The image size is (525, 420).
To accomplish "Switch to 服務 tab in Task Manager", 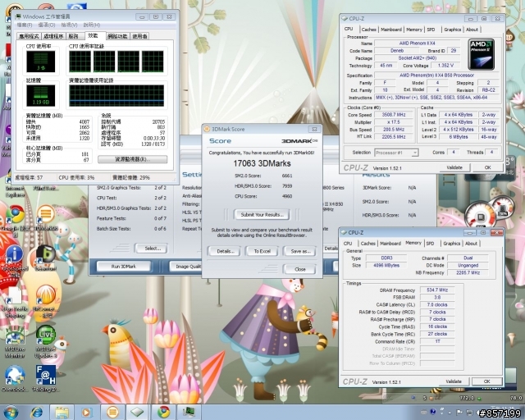I will [74, 36].
